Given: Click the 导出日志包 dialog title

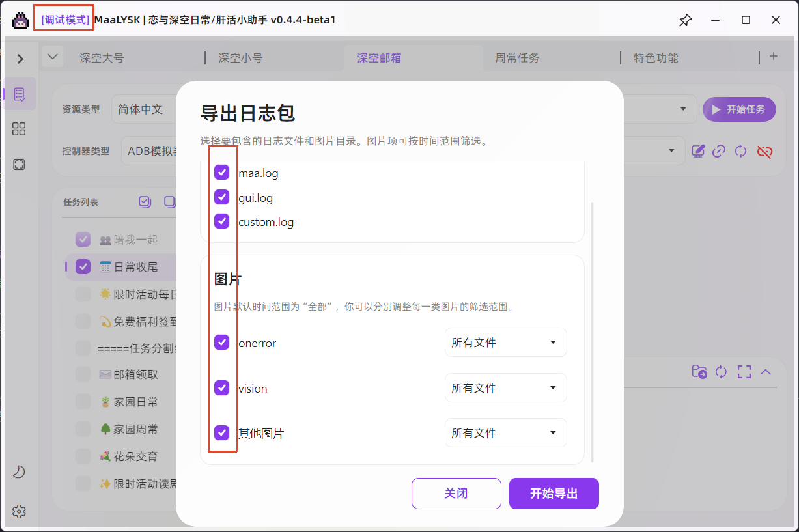Looking at the screenshot, I should click(x=247, y=113).
